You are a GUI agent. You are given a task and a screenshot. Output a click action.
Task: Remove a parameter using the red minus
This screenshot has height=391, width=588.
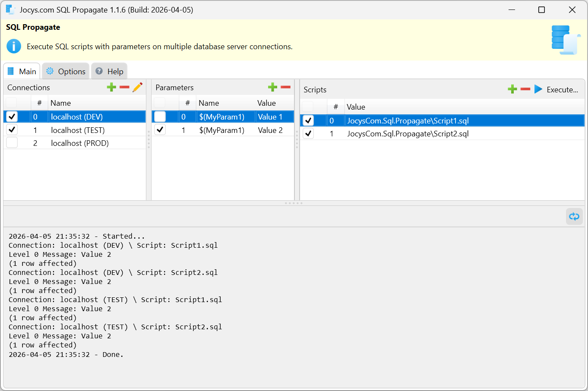pyautogui.click(x=285, y=87)
